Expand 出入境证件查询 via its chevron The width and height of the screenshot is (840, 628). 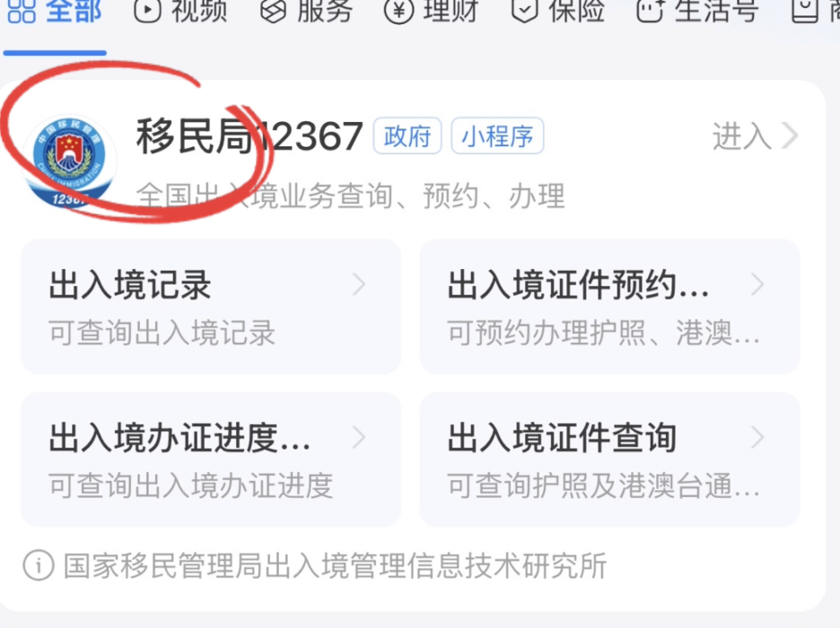757,438
